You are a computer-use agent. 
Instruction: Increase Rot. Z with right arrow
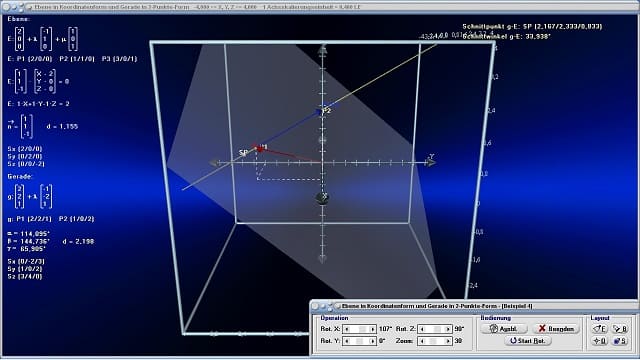[447, 329]
